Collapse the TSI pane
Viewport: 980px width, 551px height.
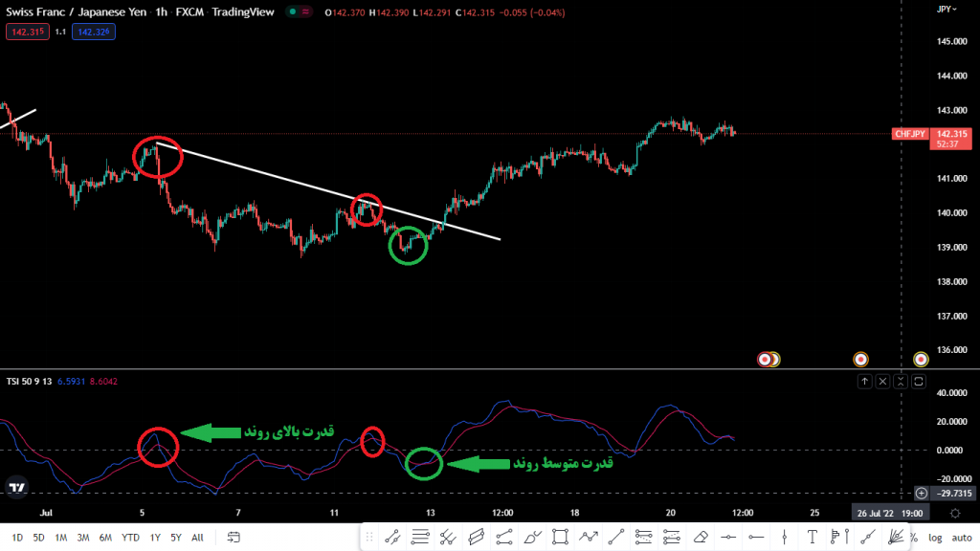point(901,381)
